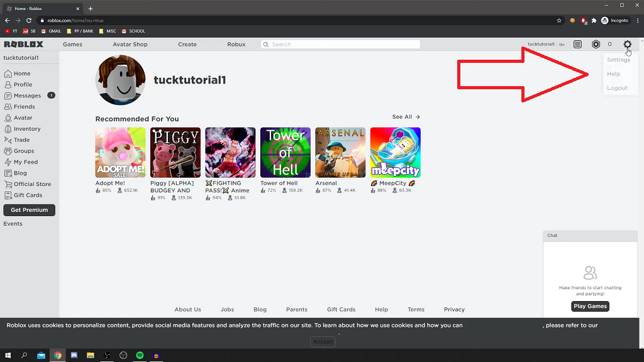This screenshot has height=362, width=644.
Task: Click the Play Games button
Action: point(590,306)
